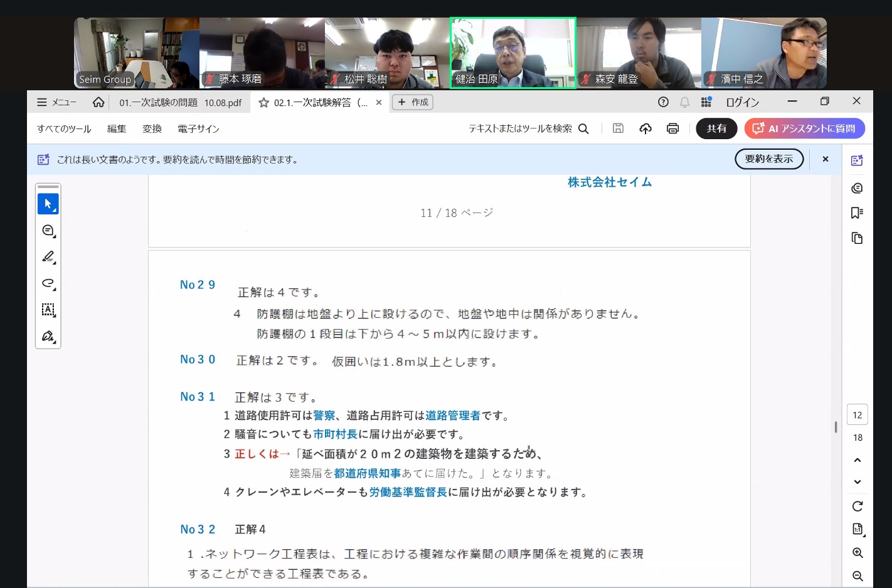Click the zoom in magnifier

(x=857, y=553)
